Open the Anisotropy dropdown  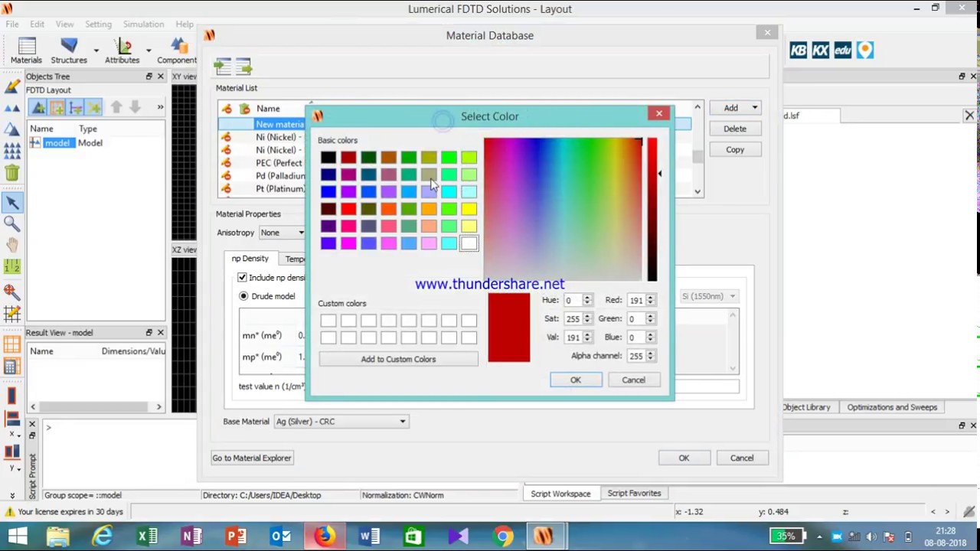[282, 233]
